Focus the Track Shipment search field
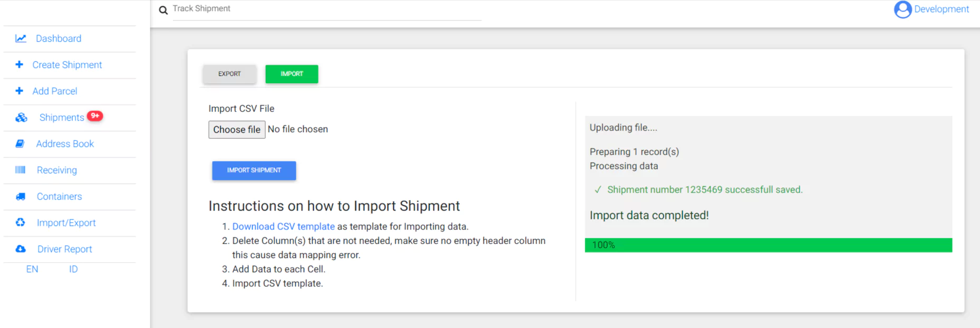Image resolution: width=980 pixels, height=328 pixels. [327, 9]
